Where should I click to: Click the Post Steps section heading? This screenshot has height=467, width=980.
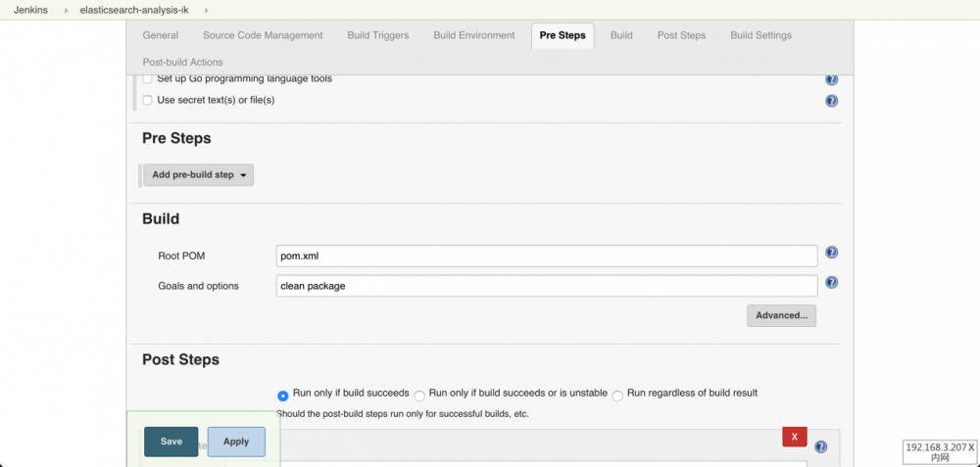pyautogui.click(x=180, y=359)
